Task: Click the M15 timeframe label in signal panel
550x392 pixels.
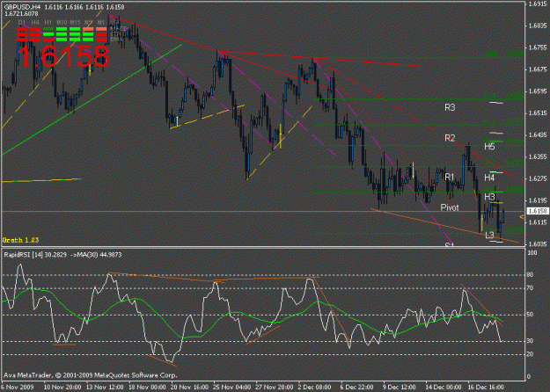Action: coord(75,23)
